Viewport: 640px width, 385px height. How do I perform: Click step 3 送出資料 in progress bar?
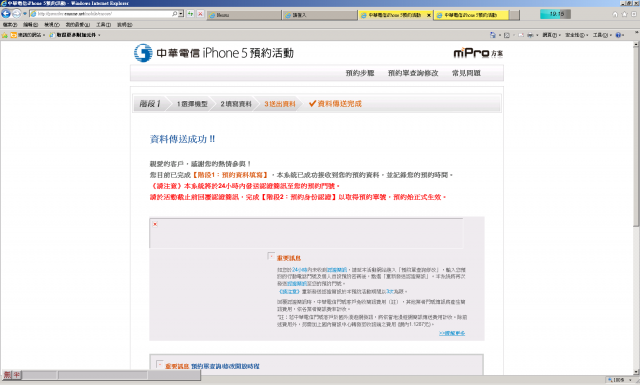click(x=280, y=104)
